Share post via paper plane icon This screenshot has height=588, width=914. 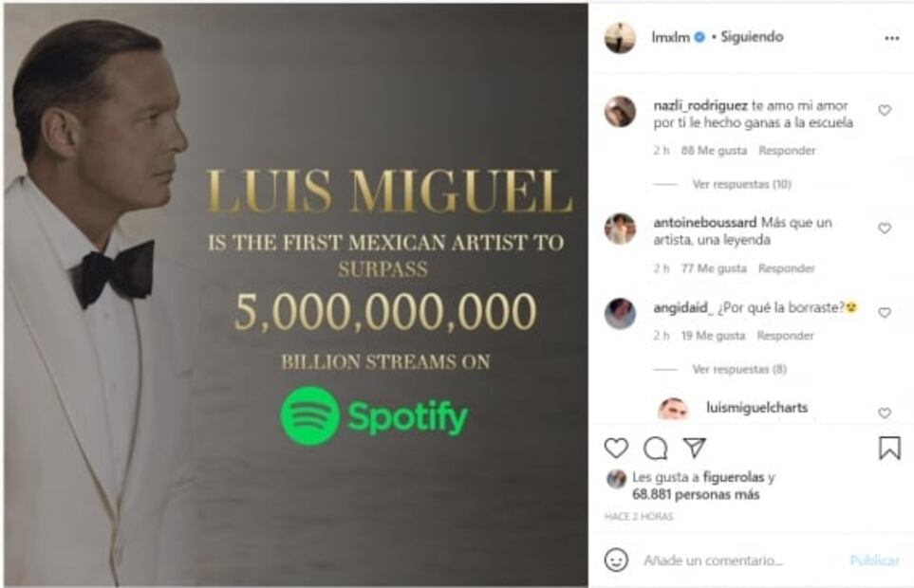[694, 447]
